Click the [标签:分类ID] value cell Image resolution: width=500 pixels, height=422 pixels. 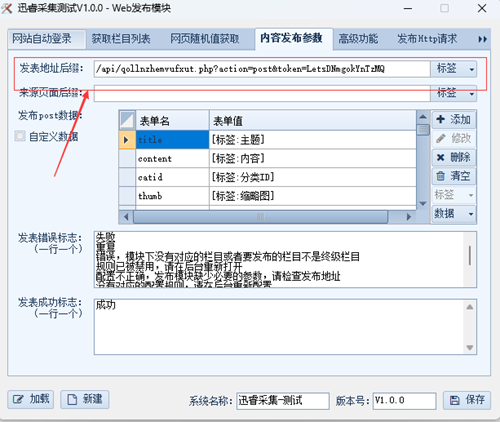coord(313,177)
